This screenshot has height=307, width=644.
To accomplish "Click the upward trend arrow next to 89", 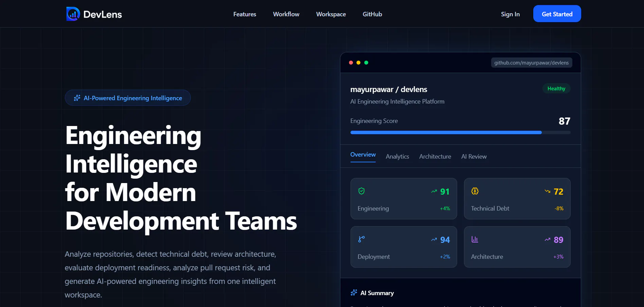I will [548, 240].
